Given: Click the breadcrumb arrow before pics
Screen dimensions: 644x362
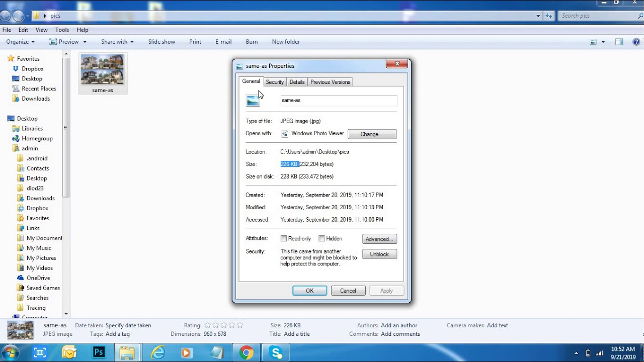Looking at the screenshot, I should 45,16.
